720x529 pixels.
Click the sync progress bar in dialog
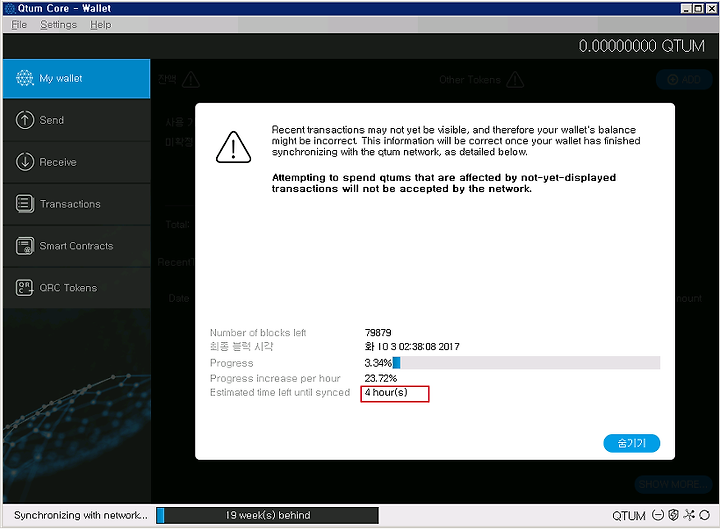click(526, 363)
